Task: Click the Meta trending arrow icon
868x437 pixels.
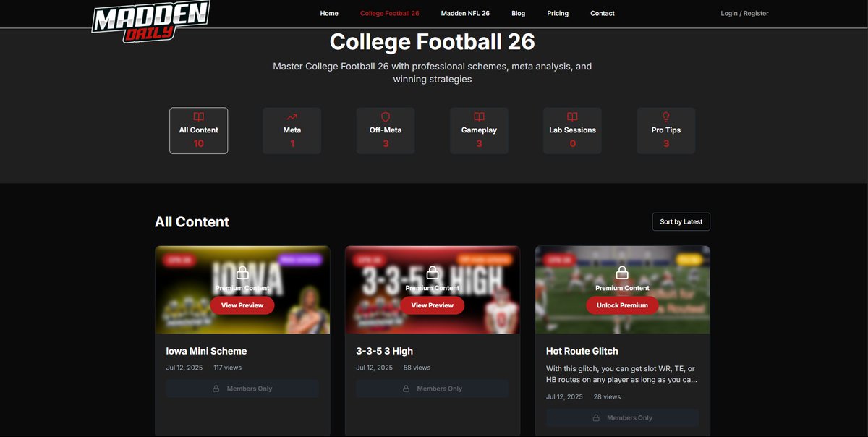Action: pos(292,116)
